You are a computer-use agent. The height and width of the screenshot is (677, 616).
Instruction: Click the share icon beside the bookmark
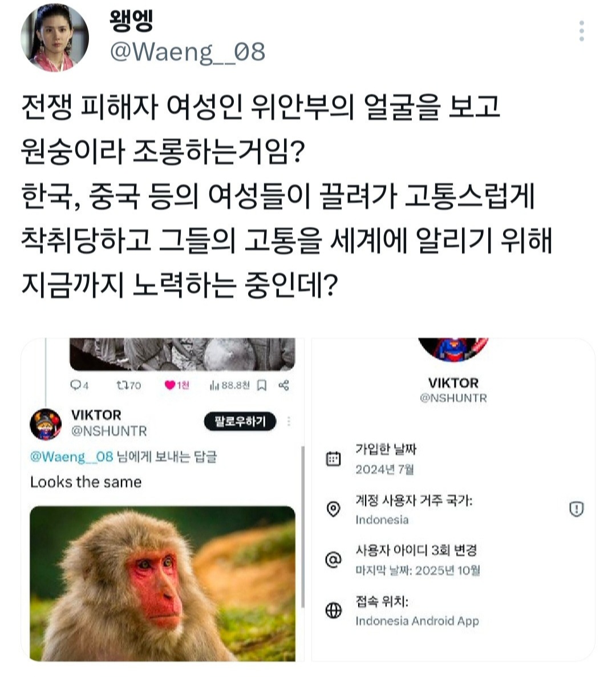click(284, 385)
